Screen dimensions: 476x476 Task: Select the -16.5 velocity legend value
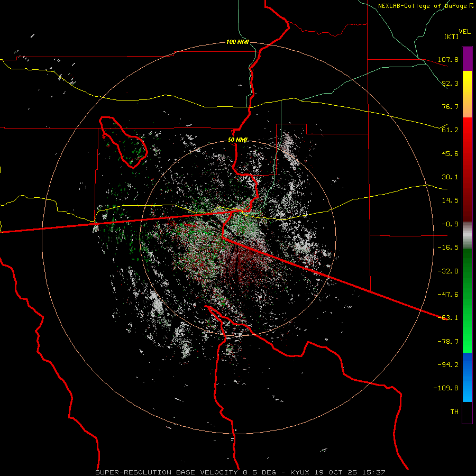click(448, 248)
